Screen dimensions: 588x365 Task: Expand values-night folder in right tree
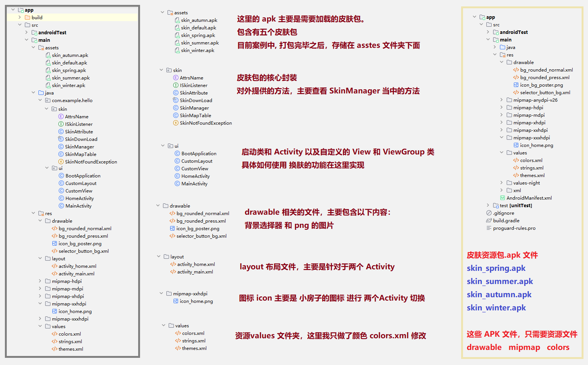(x=502, y=183)
